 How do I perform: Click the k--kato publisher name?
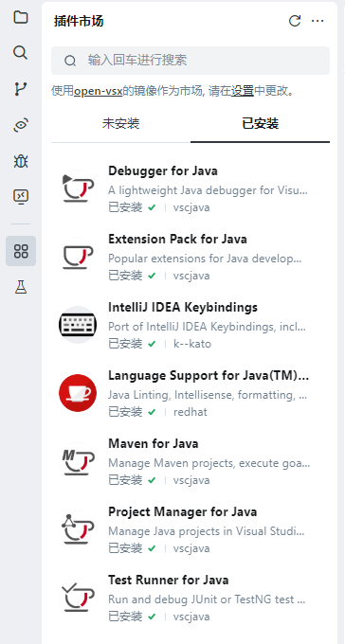[192, 344]
